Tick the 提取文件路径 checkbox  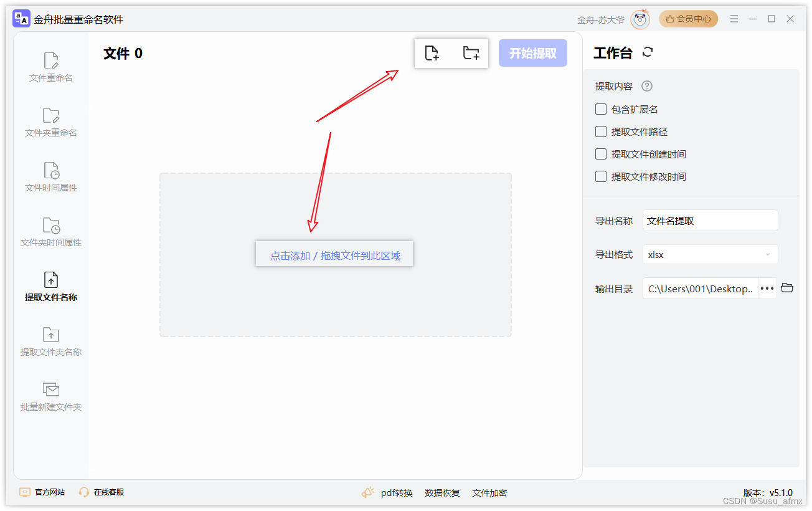(x=601, y=131)
